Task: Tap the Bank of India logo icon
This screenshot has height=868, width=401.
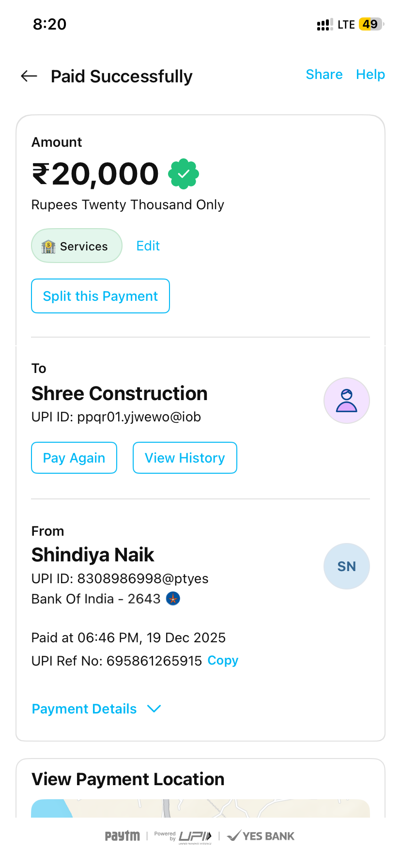Action: click(x=173, y=599)
